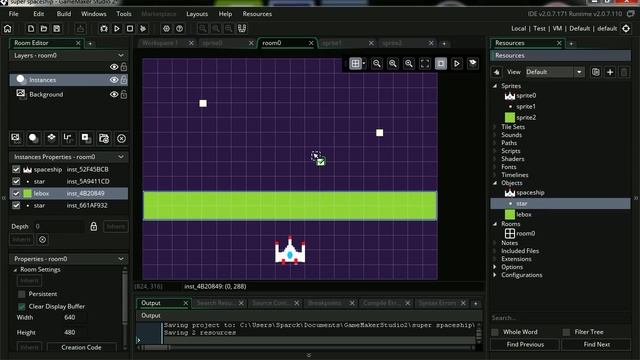
Task: Collapse the Rooms tree folder
Action: (495, 224)
